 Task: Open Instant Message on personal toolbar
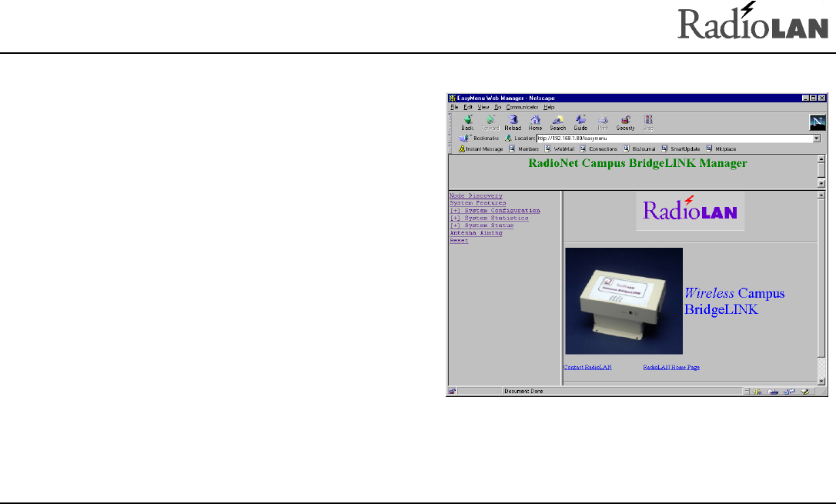(x=480, y=149)
